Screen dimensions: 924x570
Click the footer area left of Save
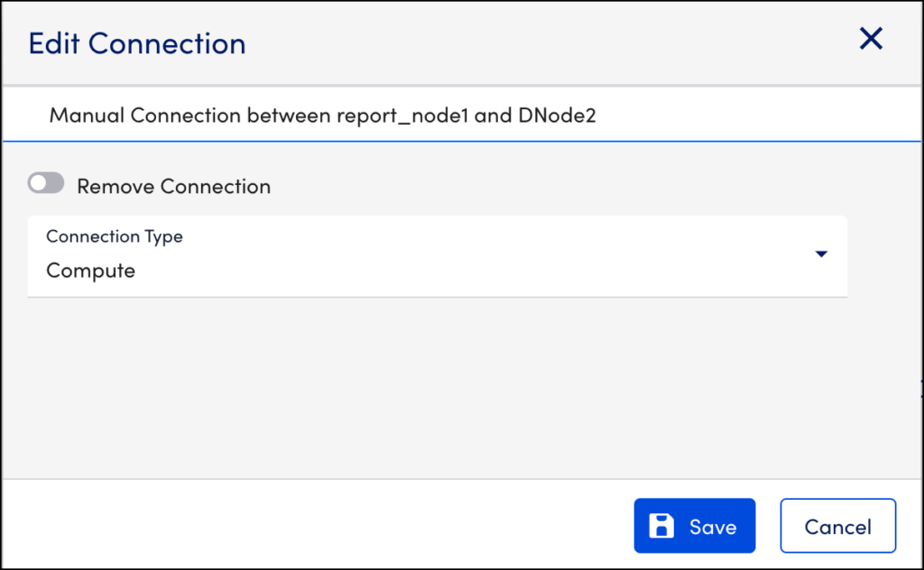[316, 525]
